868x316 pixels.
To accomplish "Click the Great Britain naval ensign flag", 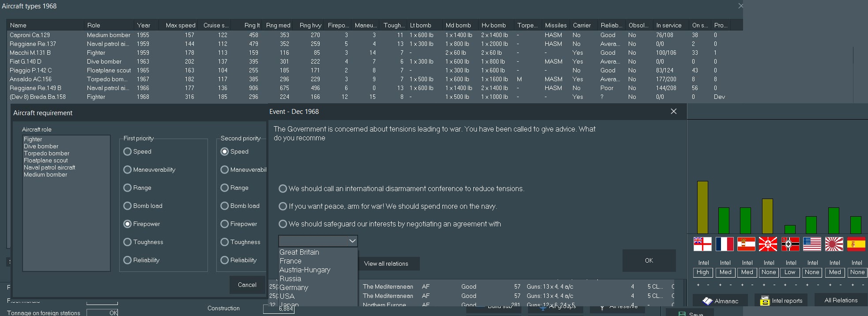I will tap(702, 244).
